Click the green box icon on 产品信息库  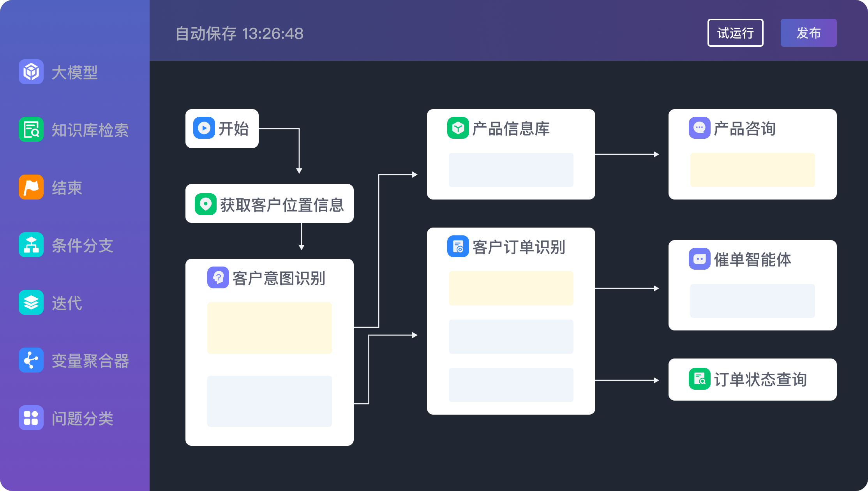coord(458,128)
